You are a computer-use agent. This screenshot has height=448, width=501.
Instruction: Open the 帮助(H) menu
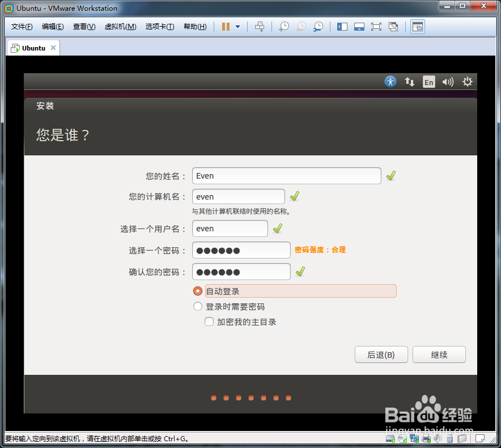(x=195, y=27)
